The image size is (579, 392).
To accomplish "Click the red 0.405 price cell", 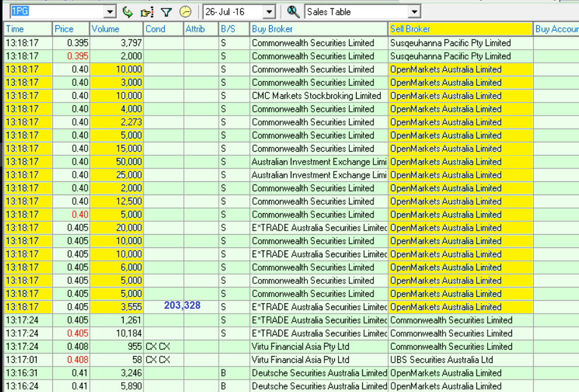I will (71, 334).
